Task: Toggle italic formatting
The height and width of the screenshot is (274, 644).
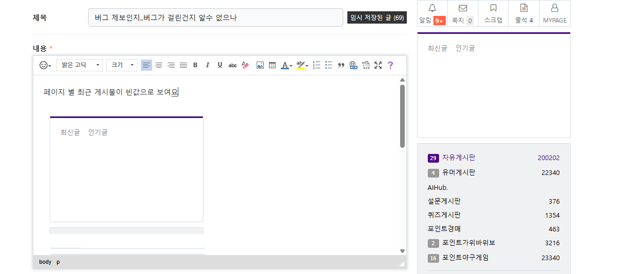Action: coord(207,65)
